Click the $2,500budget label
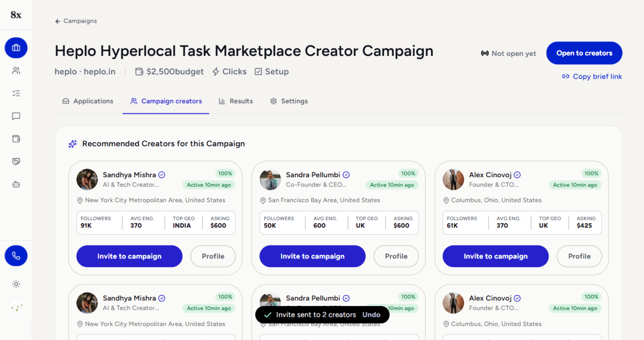Screen dimensions: 644x340 tap(170, 72)
